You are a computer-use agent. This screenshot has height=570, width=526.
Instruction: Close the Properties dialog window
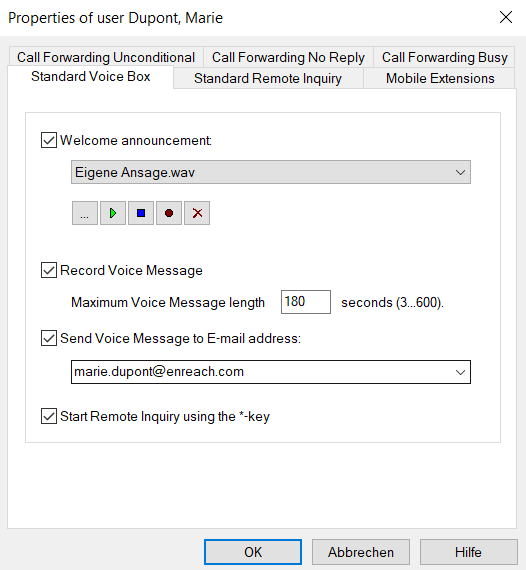[506, 17]
